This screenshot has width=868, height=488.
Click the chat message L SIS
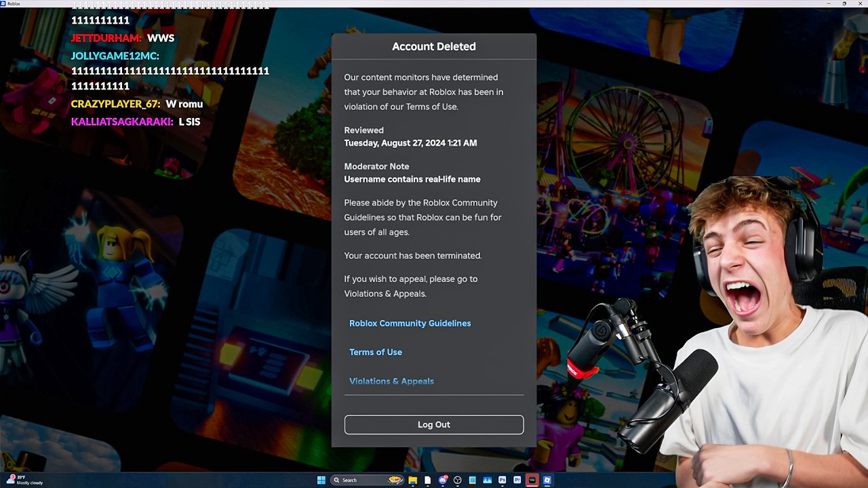coord(189,122)
